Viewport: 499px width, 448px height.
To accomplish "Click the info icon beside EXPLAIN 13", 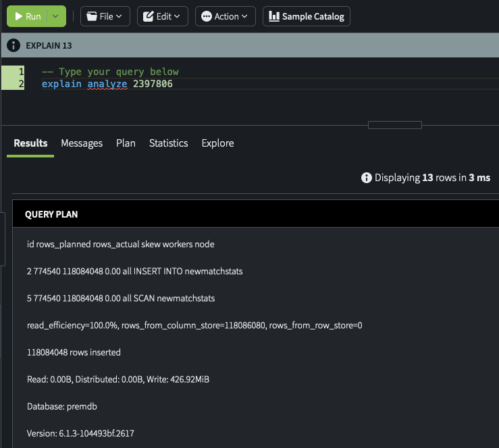I will pyautogui.click(x=14, y=46).
